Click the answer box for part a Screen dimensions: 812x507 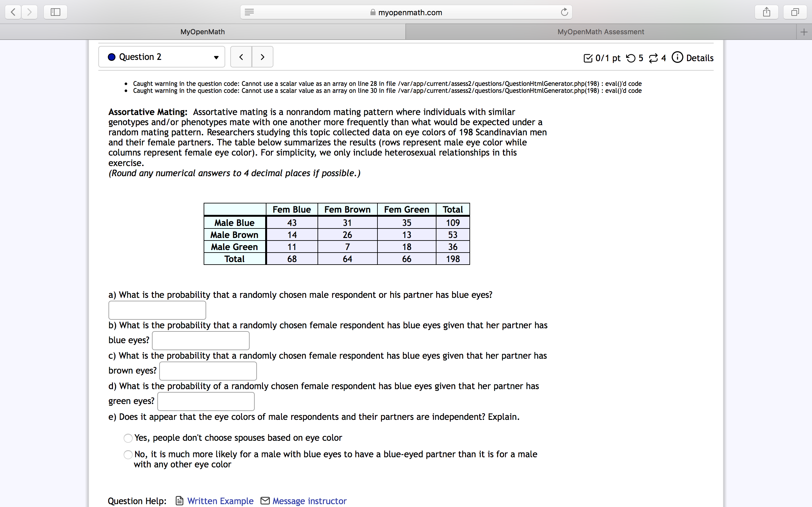(157, 310)
